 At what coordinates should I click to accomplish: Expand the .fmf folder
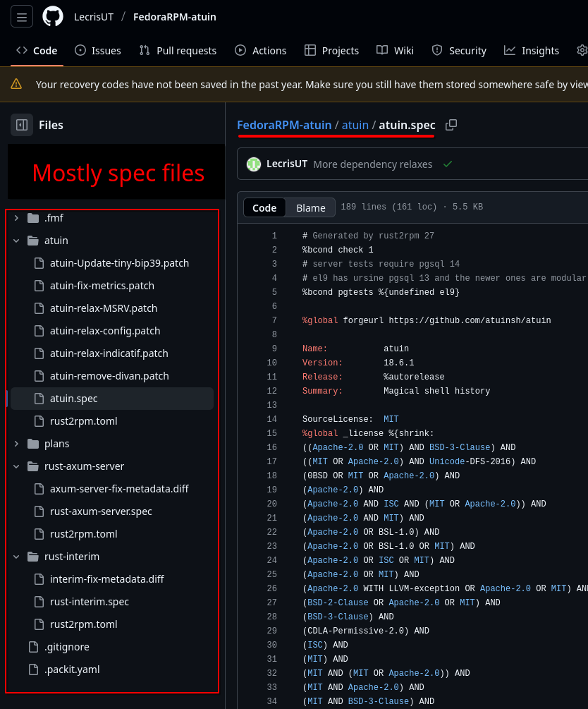click(16, 218)
